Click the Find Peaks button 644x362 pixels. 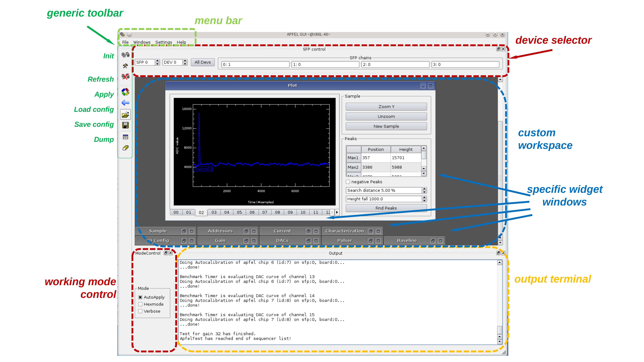tap(386, 208)
